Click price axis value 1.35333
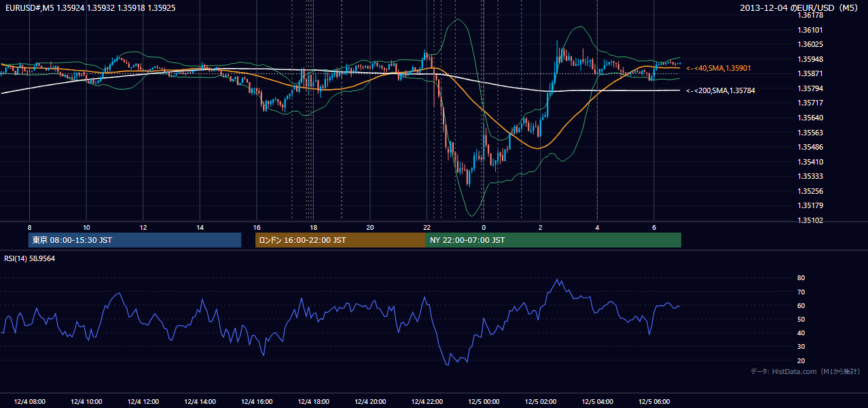The image size is (868, 408). pos(812,176)
